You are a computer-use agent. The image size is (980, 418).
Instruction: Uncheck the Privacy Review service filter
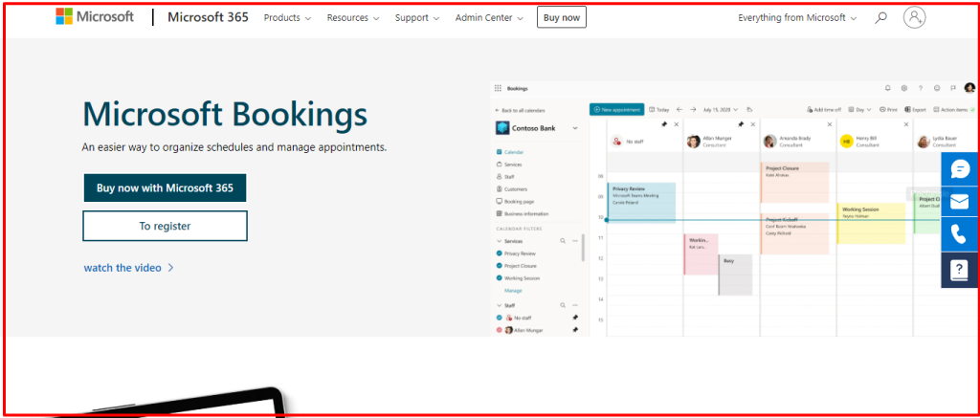[x=499, y=253]
